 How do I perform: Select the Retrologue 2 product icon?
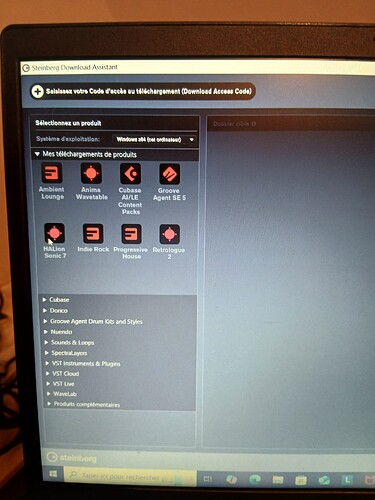click(170, 234)
